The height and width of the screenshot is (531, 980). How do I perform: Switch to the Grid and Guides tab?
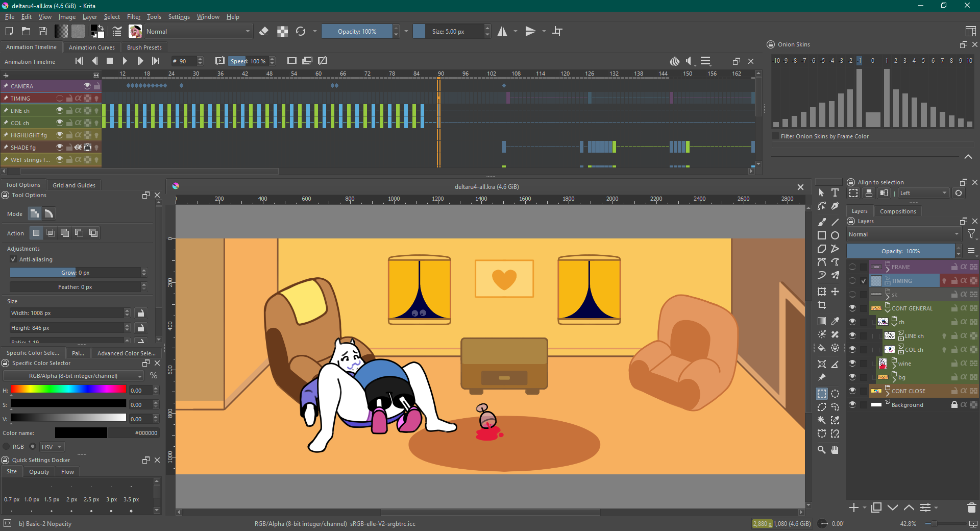pyautogui.click(x=74, y=185)
